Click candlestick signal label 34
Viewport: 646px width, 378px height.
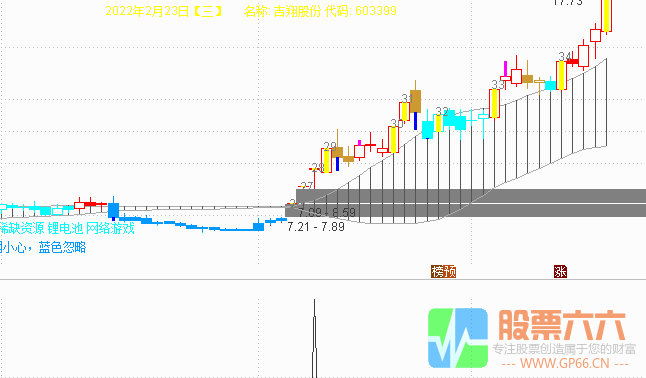coord(565,56)
